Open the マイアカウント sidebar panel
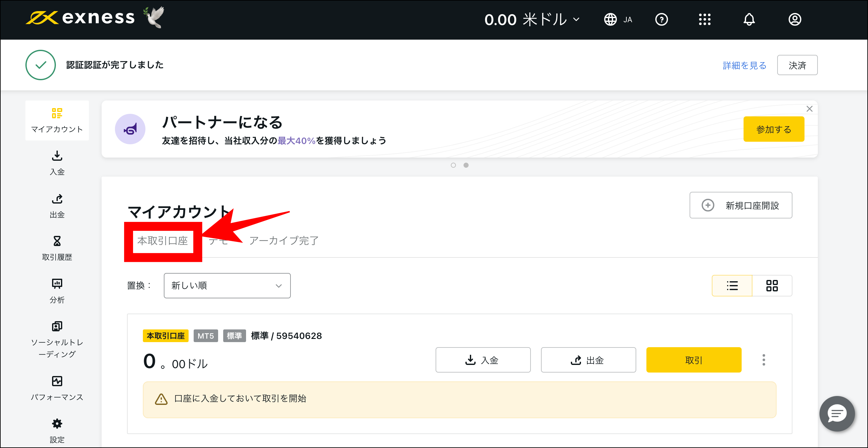The width and height of the screenshot is (868, 448). [57, 120]
